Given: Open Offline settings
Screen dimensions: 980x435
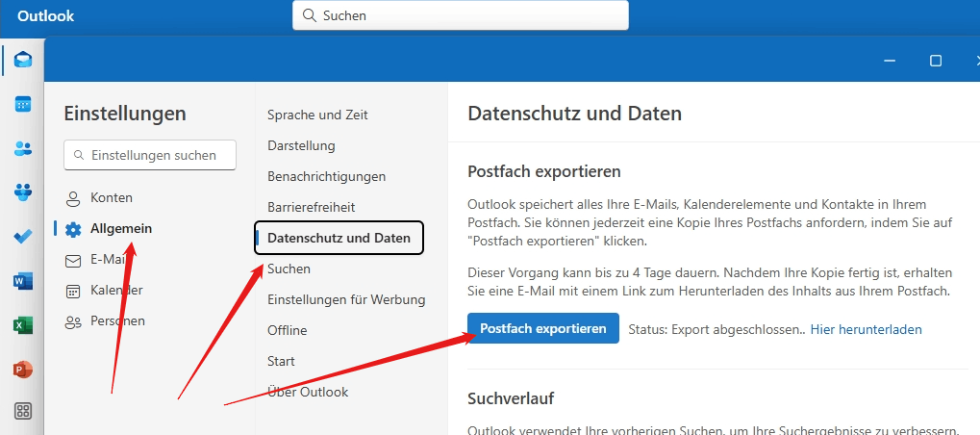Looking at the screenshot, I should [287, 330].
